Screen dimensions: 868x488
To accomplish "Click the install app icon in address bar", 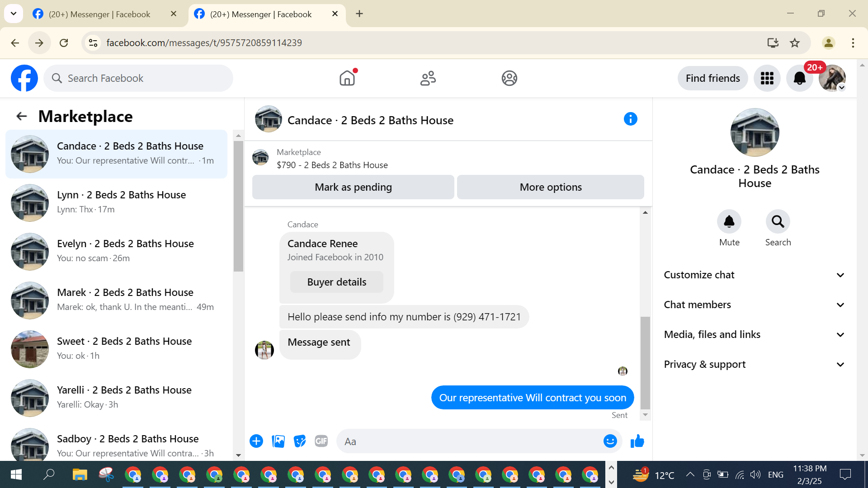I will [773, 43].
